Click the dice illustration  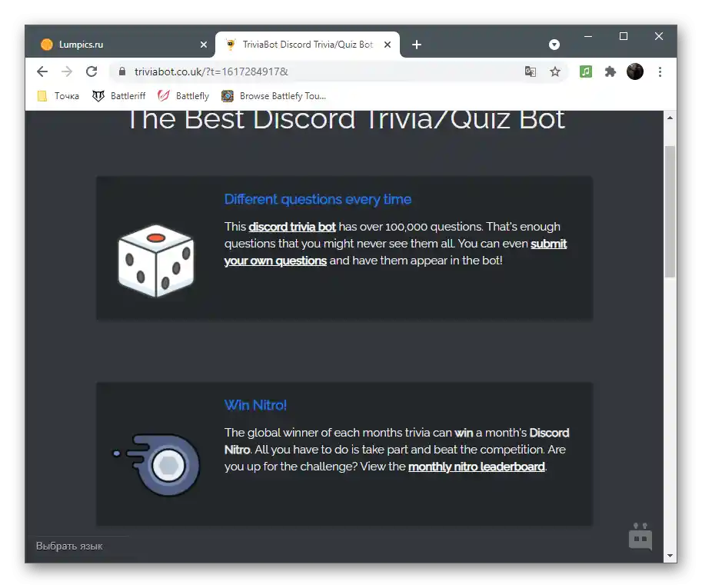click(156, 261)
